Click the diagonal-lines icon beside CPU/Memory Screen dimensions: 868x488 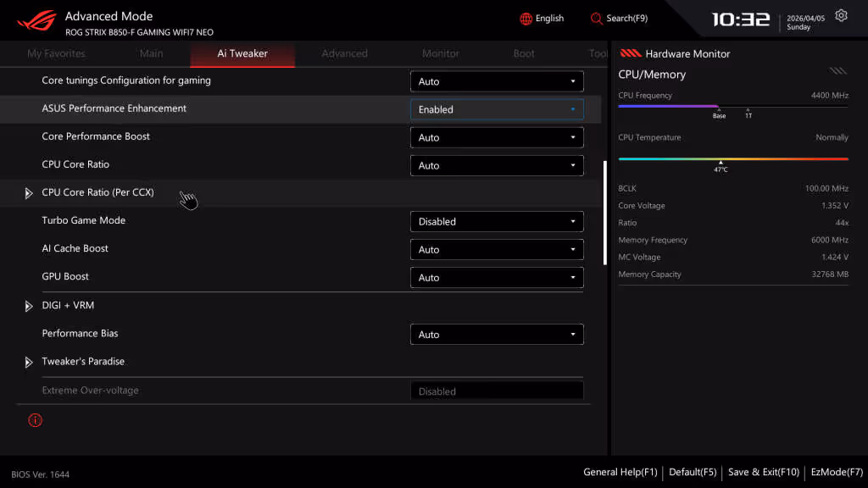click(837, 71)
